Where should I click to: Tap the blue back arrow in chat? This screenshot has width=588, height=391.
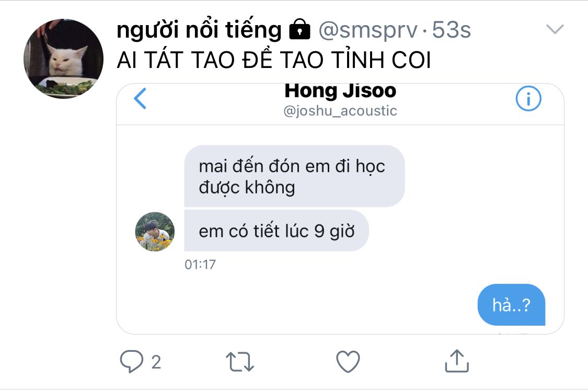tap(140, 99)
